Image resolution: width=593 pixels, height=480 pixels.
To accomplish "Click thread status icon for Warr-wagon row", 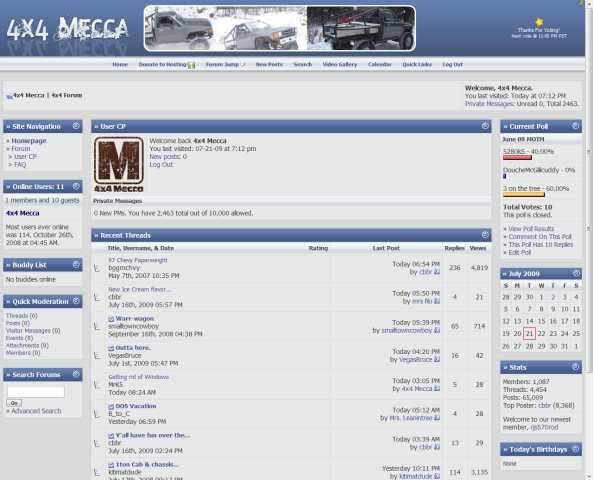I will tap(97, 326).
